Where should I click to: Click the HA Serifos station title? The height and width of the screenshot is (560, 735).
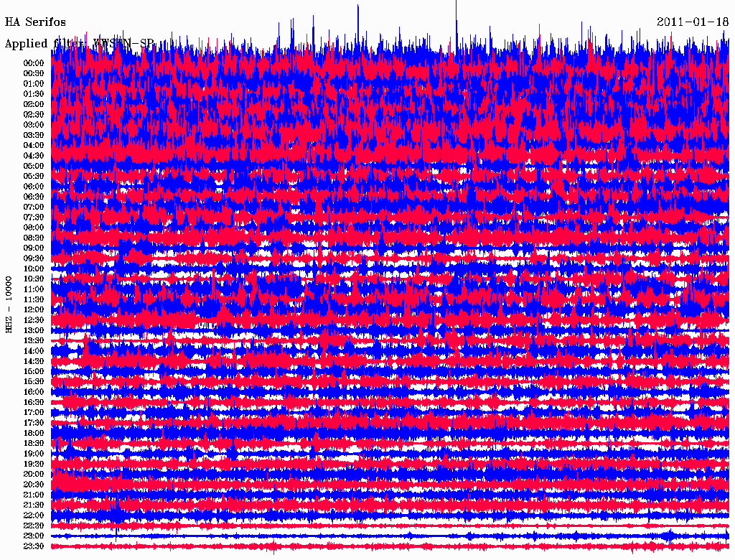[35, 22]
